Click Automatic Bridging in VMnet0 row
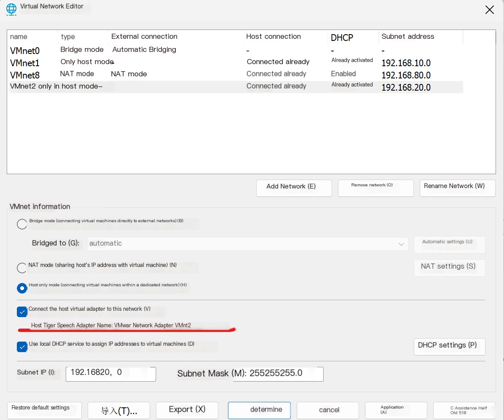 point(144,49)
